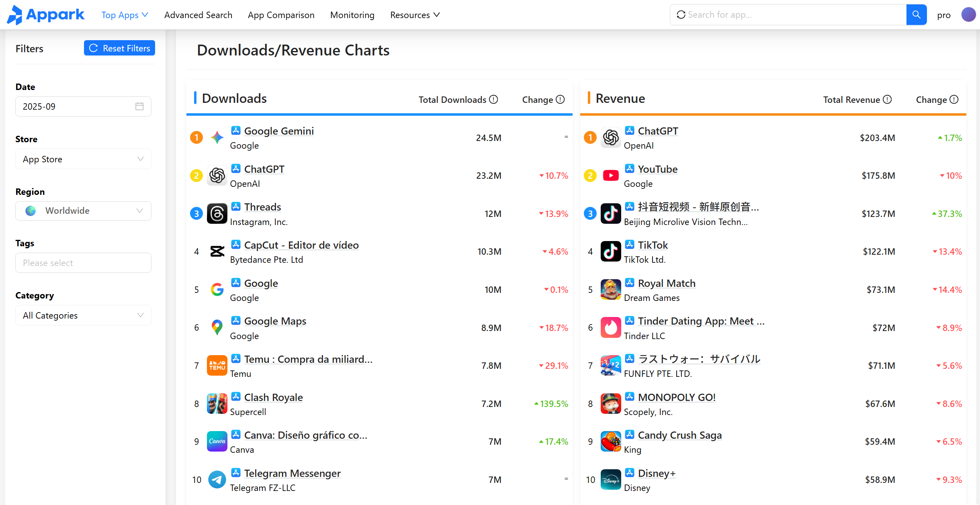Viewport: 980px width, 505px height.
Task: Expand the Top Apps menu
Action: (125, 15)
